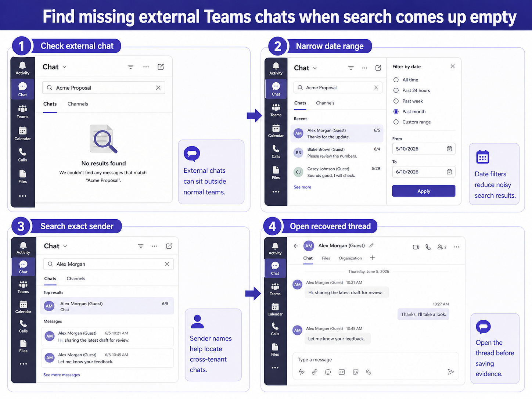
Task: Open Blake Brown (Guest) chat row
Action: click(x=337, y=152)
